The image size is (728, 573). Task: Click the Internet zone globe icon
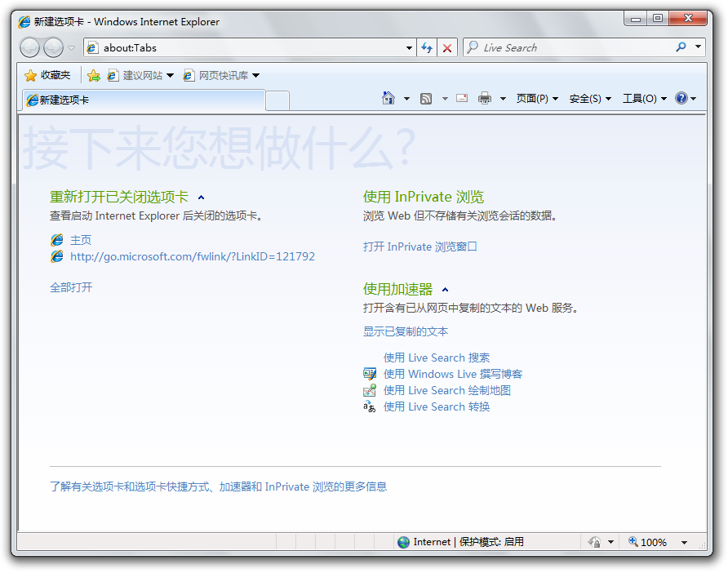[x=403, y=542]
